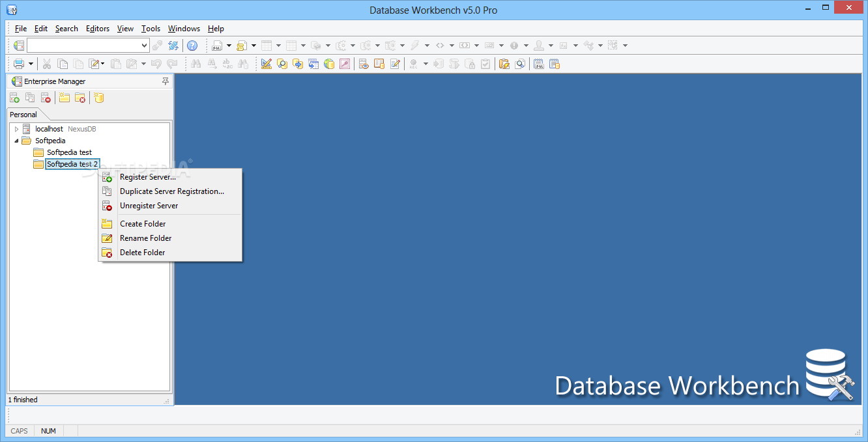Open the Edit menu

[41, 29]
